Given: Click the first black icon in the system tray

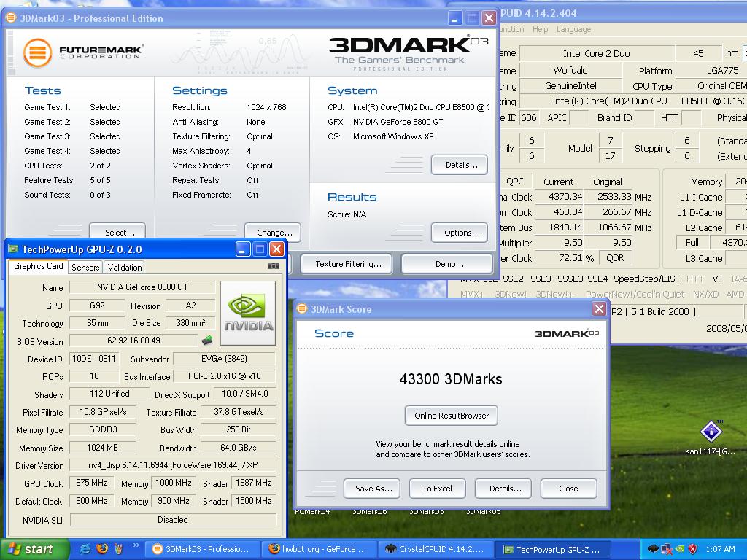Looking at the screenshot, I should tap(653, 549).
